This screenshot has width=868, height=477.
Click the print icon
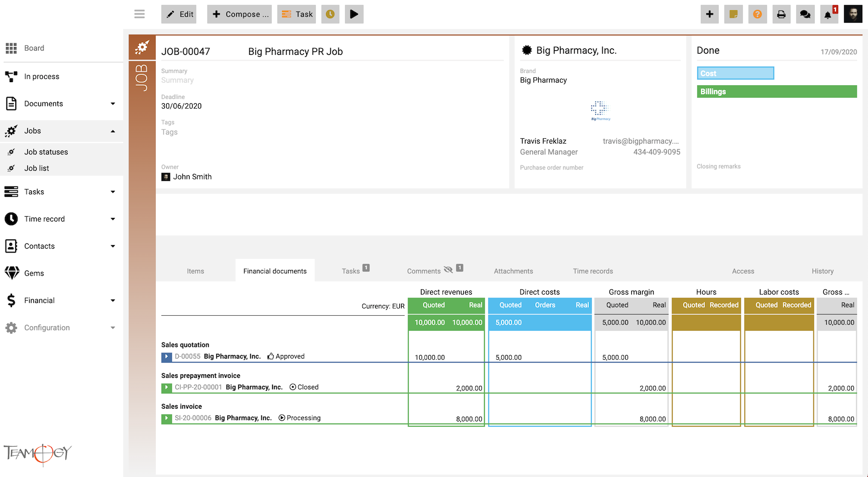[781, 14]
